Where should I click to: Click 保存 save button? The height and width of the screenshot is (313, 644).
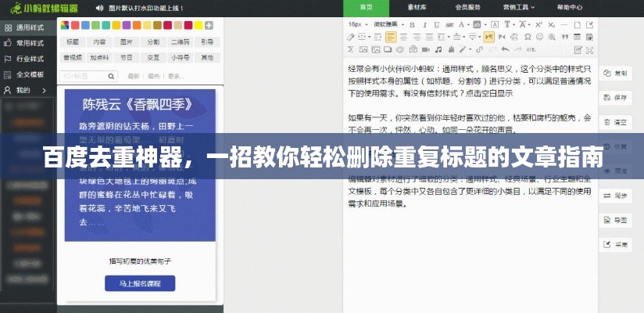(x=616, y=98)
